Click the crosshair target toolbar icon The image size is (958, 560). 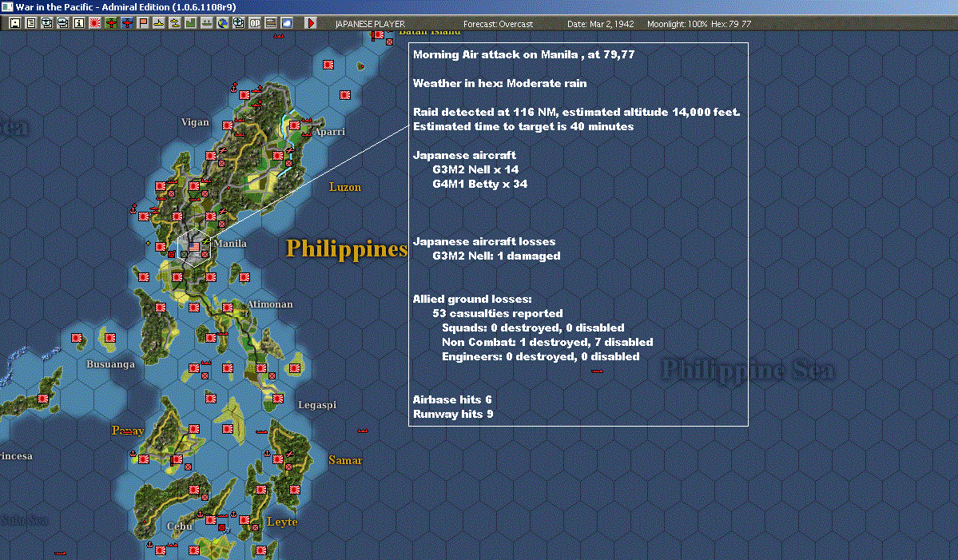pos(238,23)
